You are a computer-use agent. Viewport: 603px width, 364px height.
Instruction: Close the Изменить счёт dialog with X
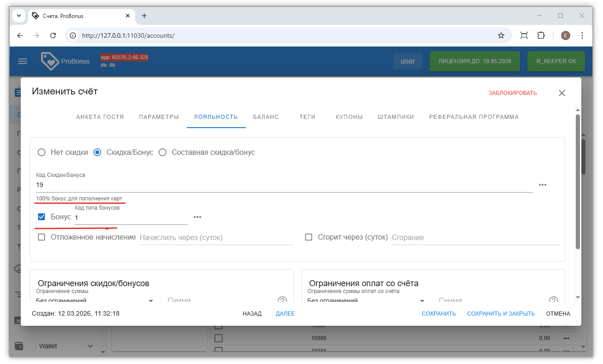[562, 93]
